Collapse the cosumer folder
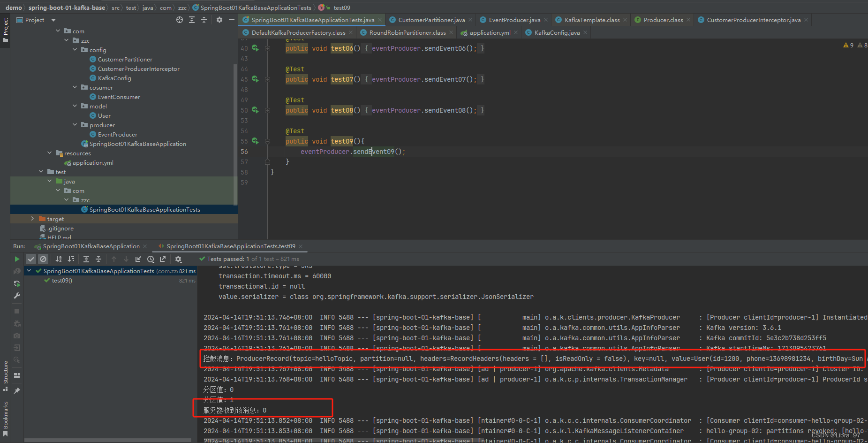Image resolution: width=868 pixels, height=443 pixels. tap(75, 87)
